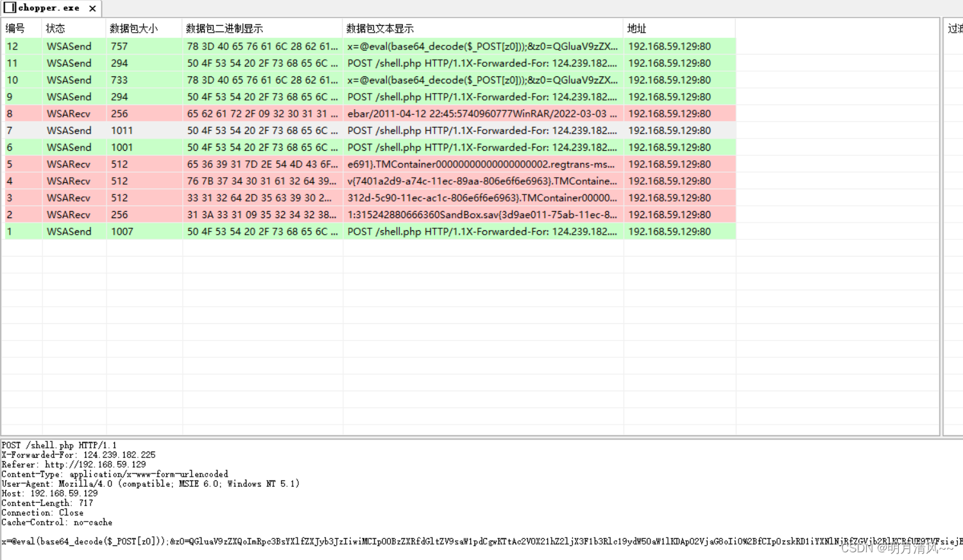This screenshot has height=560, width=963.
Task: Click address 192.168.59.129:80 in row 12
Action: [669, 46]
